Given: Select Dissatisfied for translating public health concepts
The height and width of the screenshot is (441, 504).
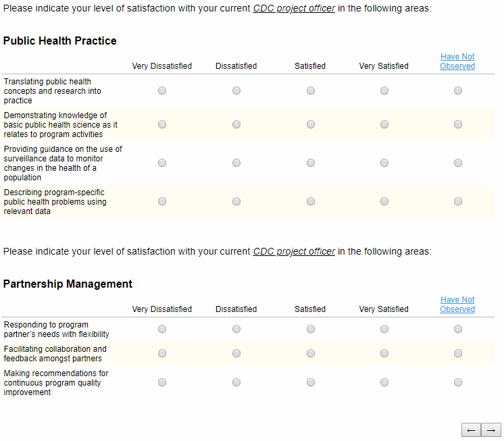Looking at the screenshot, I should (x=236, y=90).
